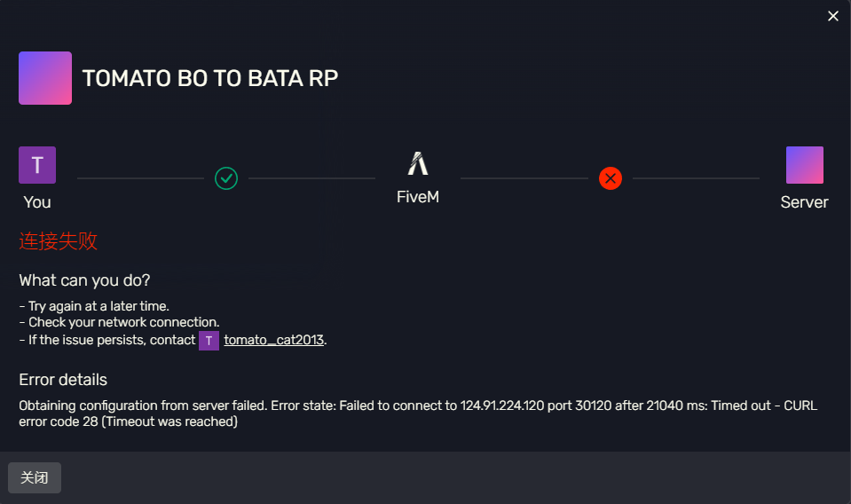Click the Error details heading

point(63,380)
